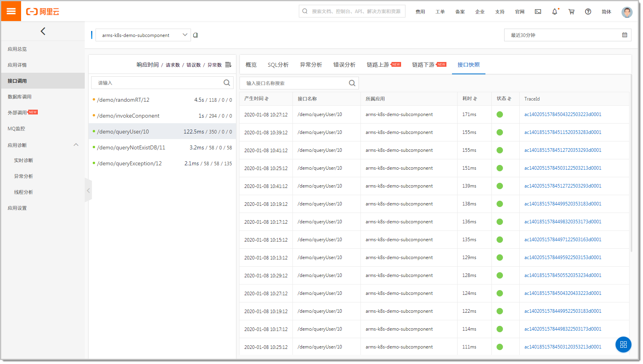Image resolution: width=643 pixels, height=364 pixels.
Task: Open the user avatar menu
Action: tap(627, 12)
